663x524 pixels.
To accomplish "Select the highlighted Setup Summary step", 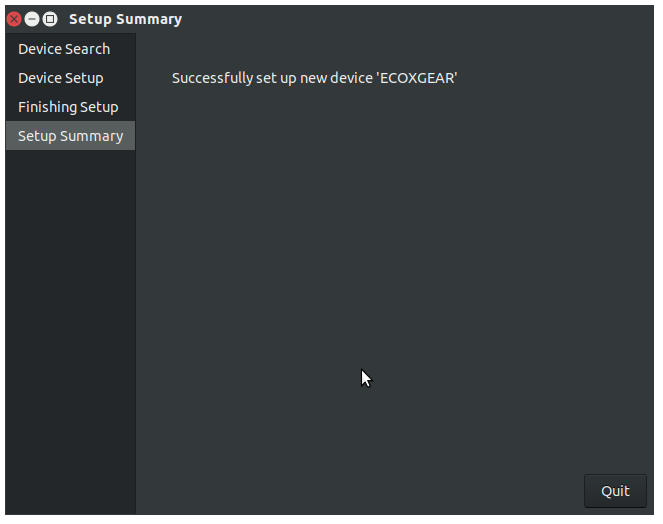I will (x=70, y=136).
